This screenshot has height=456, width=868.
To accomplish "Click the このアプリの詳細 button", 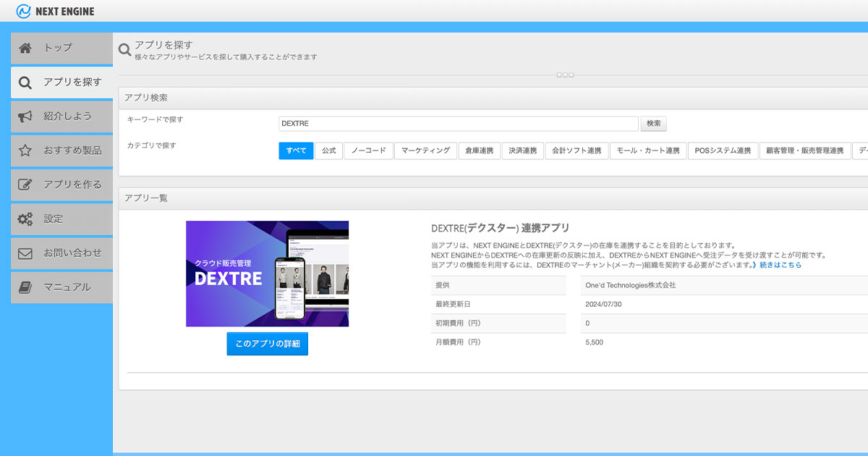I will 267,344.
